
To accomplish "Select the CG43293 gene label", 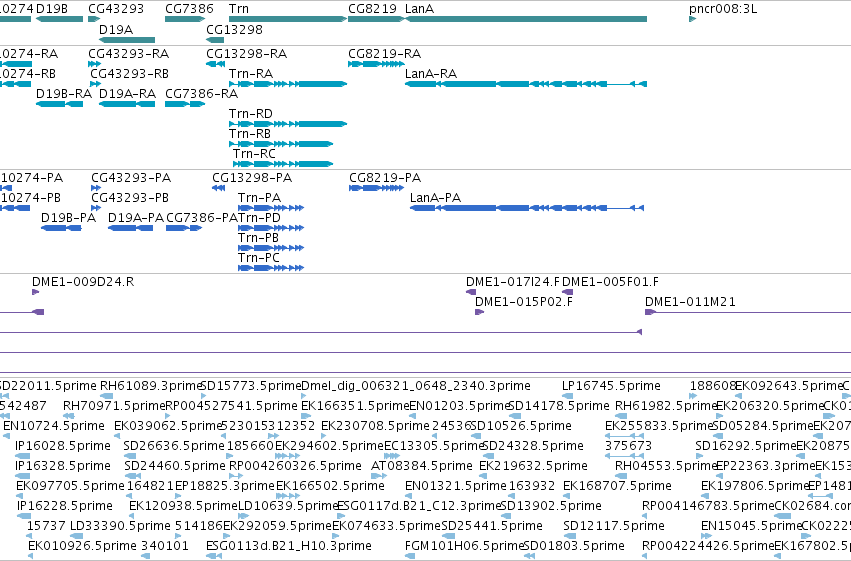I will pos(116,9).
